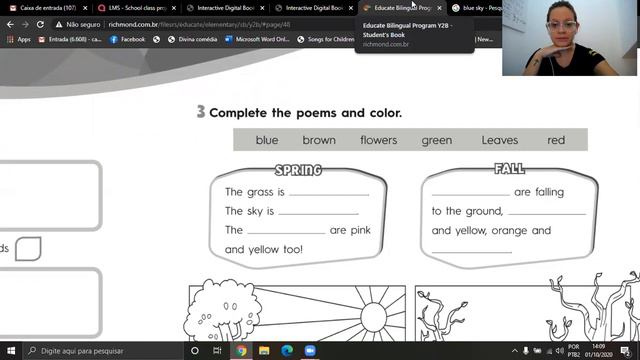Open the Windows Start menu
640x360 pixels.
click(x=11, y=351)
